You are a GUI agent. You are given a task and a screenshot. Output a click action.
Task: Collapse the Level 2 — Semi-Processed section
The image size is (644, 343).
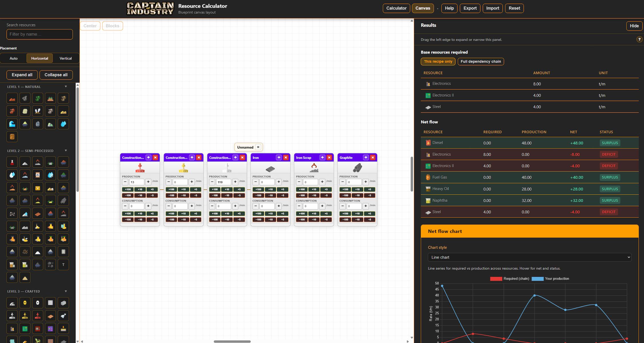66,151
